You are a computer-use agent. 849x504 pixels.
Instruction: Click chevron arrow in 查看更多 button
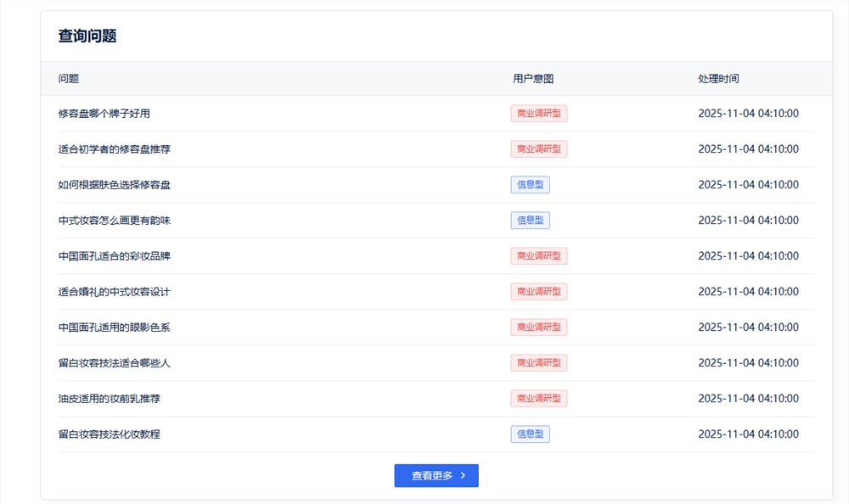click(x=463, y=476)
